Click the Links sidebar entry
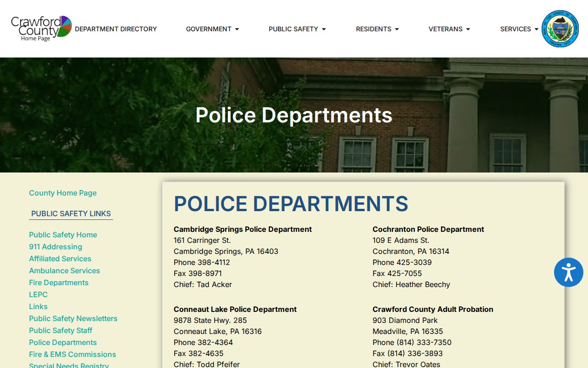588x368 pixels. pos(38,306)
